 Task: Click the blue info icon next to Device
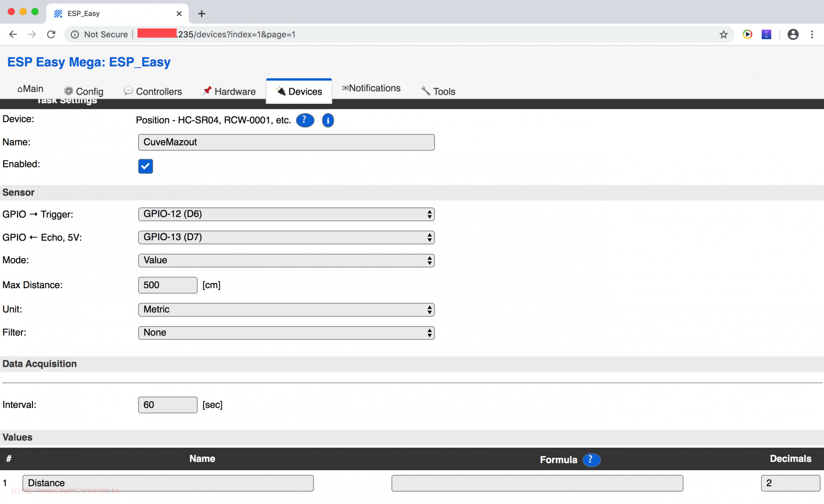(328, 120)
